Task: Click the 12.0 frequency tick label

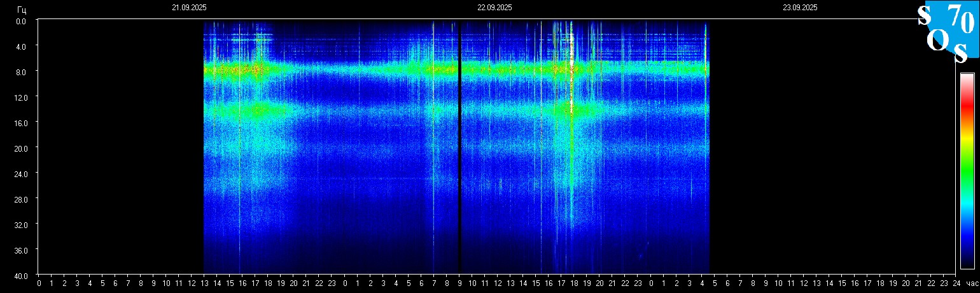Action: (21, 97)
